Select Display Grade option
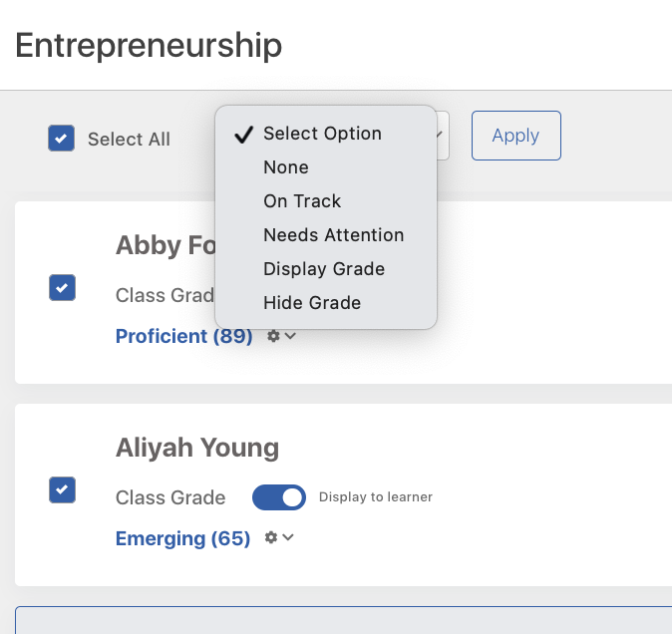The image size is (672, 634). (326, 268)
